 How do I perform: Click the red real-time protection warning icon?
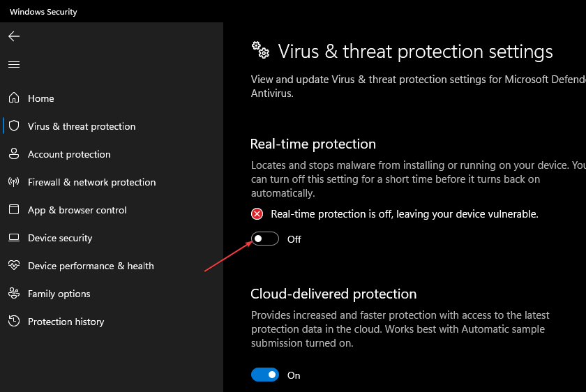(257, 214)
